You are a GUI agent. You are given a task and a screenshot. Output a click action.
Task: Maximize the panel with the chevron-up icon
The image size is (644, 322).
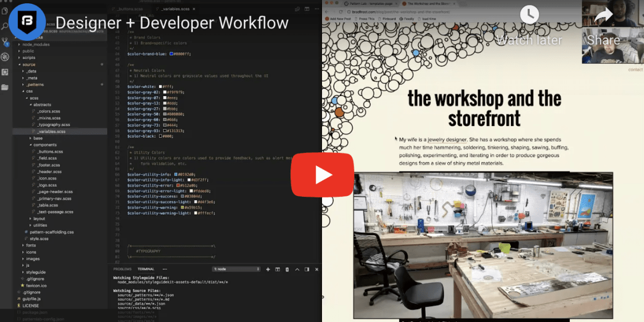coord(297,269)
